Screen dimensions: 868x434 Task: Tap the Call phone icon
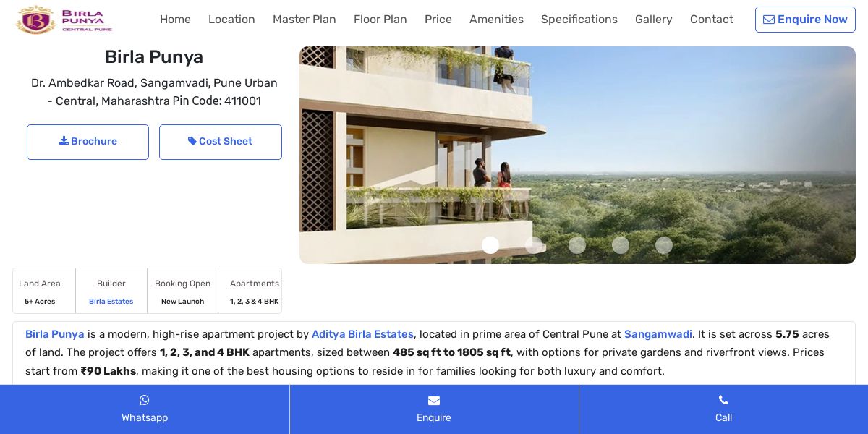[723, 400]
